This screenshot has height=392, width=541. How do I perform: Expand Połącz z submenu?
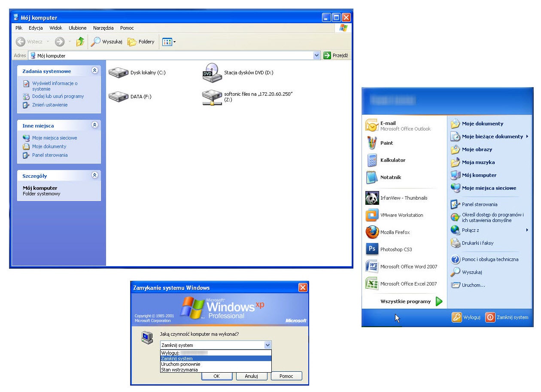pos(489,230)
